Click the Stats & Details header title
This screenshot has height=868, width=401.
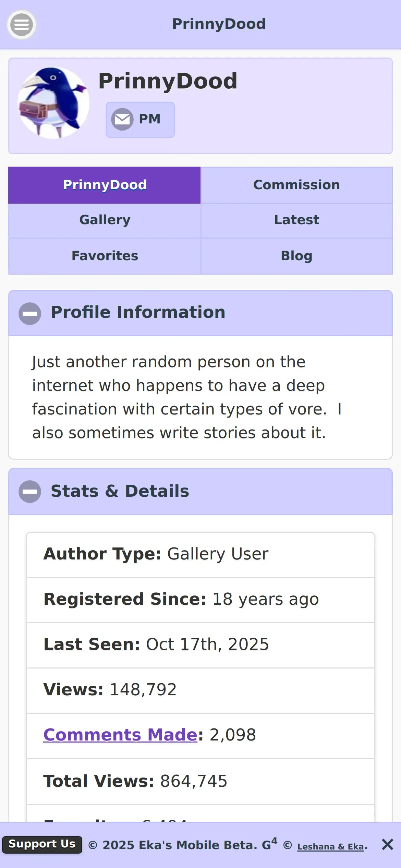(120, 491)
